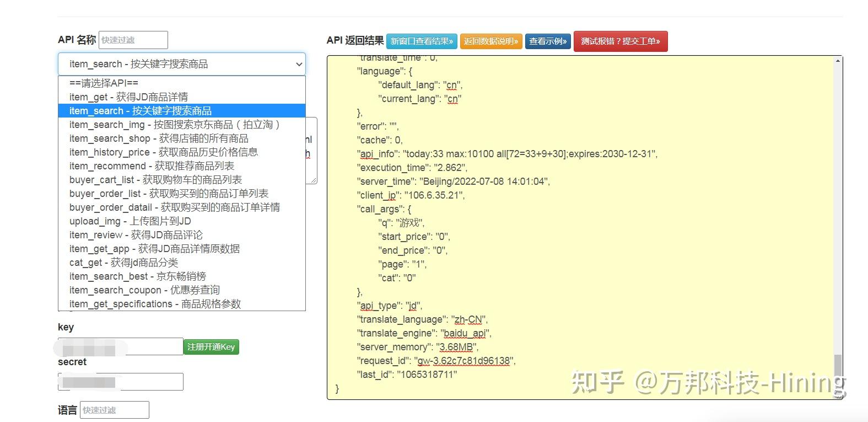Image resolution: width=868 pixels, height=422 pixels.
Task: Click the scroll-up arrow of results panel
Action: pyautogui.click(x=838, y=60)
